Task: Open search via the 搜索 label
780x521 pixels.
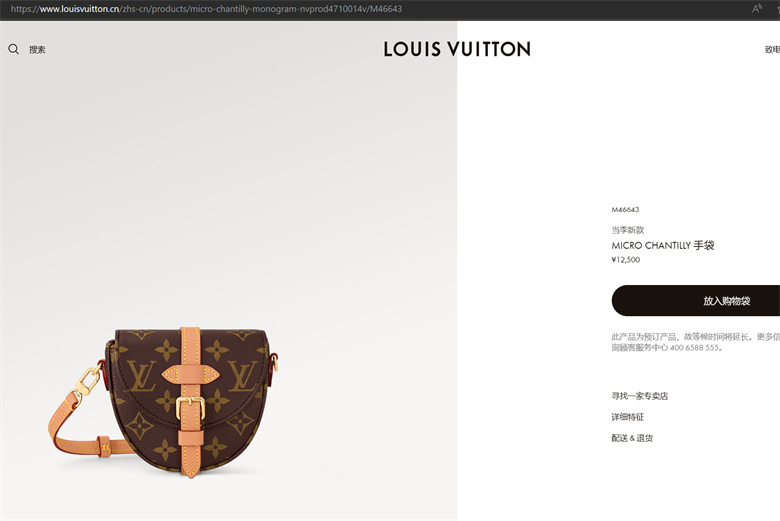Action: tap(37, 49)
